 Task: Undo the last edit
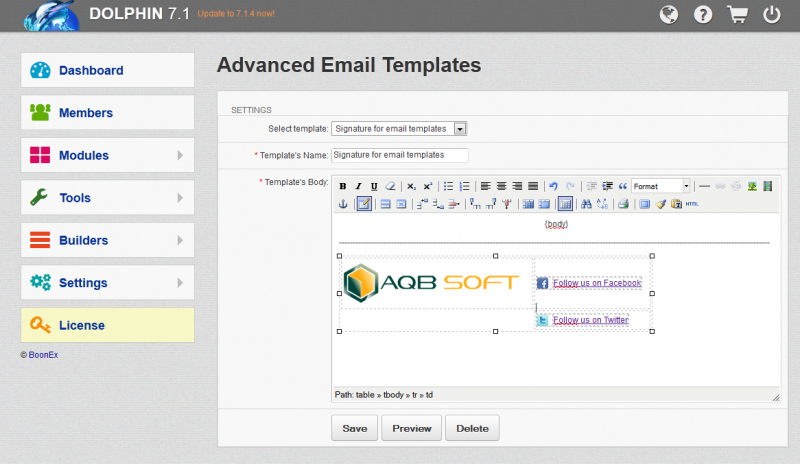(x=554, y=186)
